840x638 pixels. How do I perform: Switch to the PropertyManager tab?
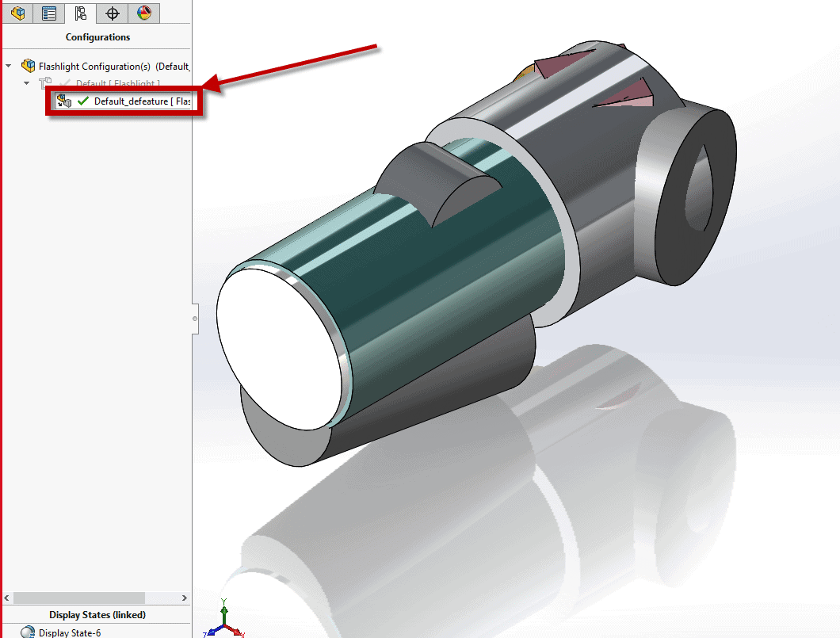tap(49, 13)
